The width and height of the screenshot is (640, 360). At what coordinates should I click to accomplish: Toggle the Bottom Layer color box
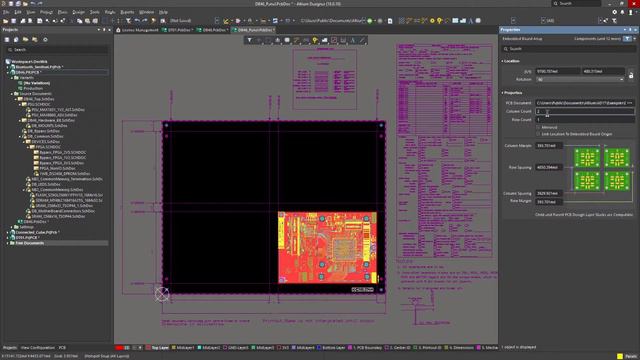[320, 348]
